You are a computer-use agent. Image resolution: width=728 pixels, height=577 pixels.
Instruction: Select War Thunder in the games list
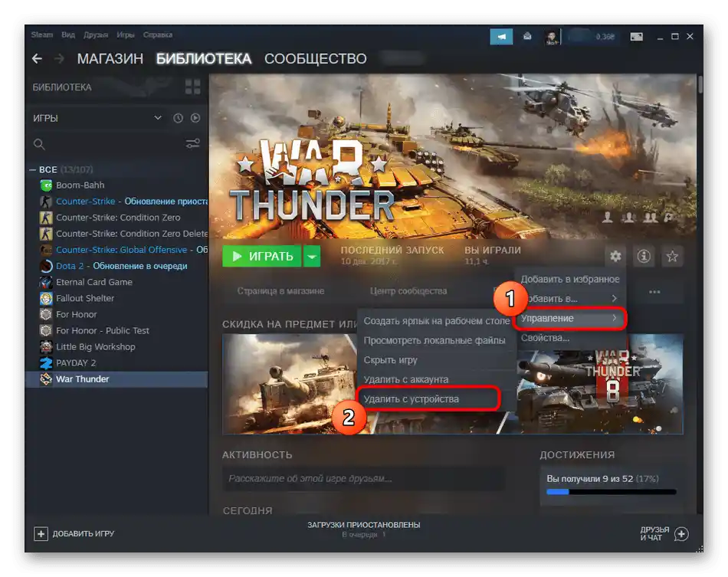(116, 379)
